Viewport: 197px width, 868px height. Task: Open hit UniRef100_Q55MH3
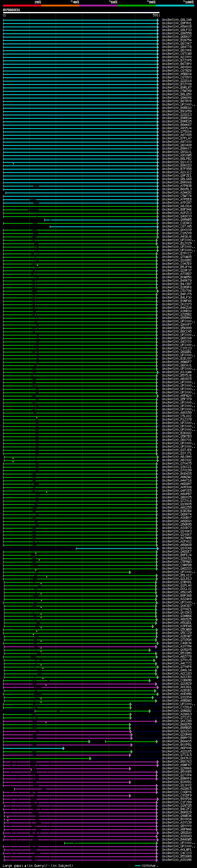[x=177, y=318]
